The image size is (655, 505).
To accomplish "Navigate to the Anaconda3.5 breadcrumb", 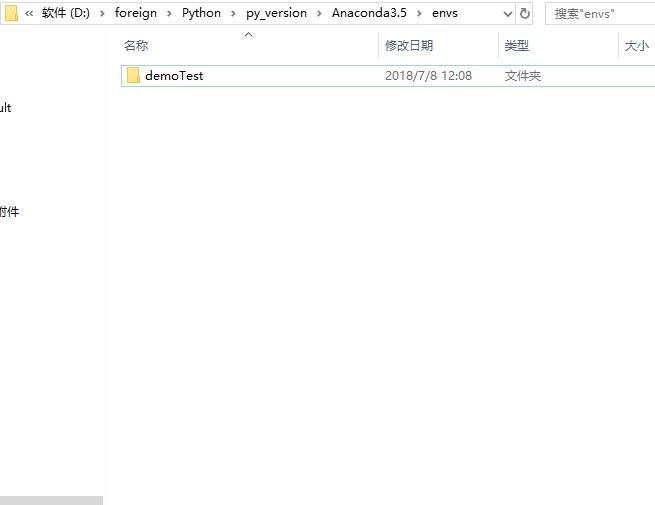I will (369, 14).
